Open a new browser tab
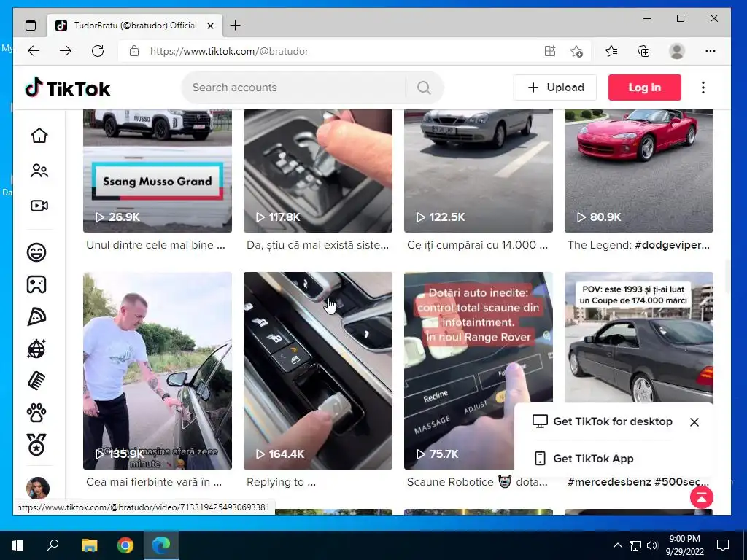The height and width of the screenshot is (560, 747). [236, 26]
